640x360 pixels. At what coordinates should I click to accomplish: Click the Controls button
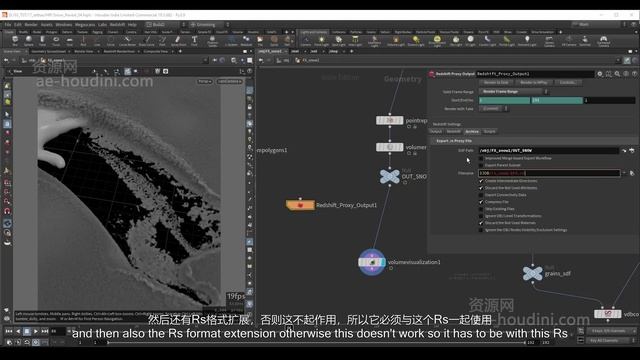click(568, 82)
